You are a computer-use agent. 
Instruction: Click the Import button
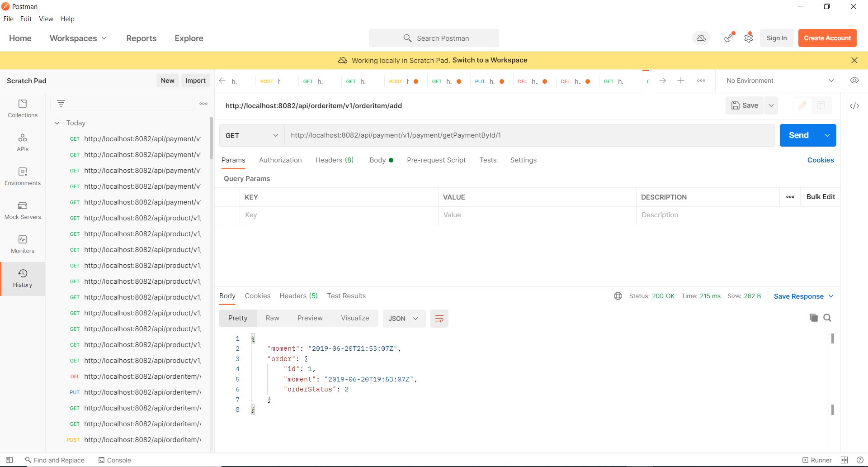click(x=195, y=81)
